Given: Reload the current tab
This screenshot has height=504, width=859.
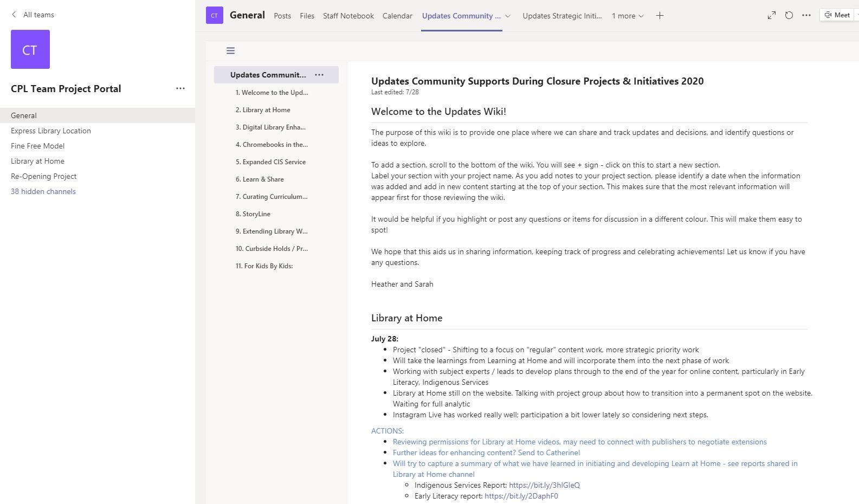Looking at the screenshot, I should (x=789, y=15).
